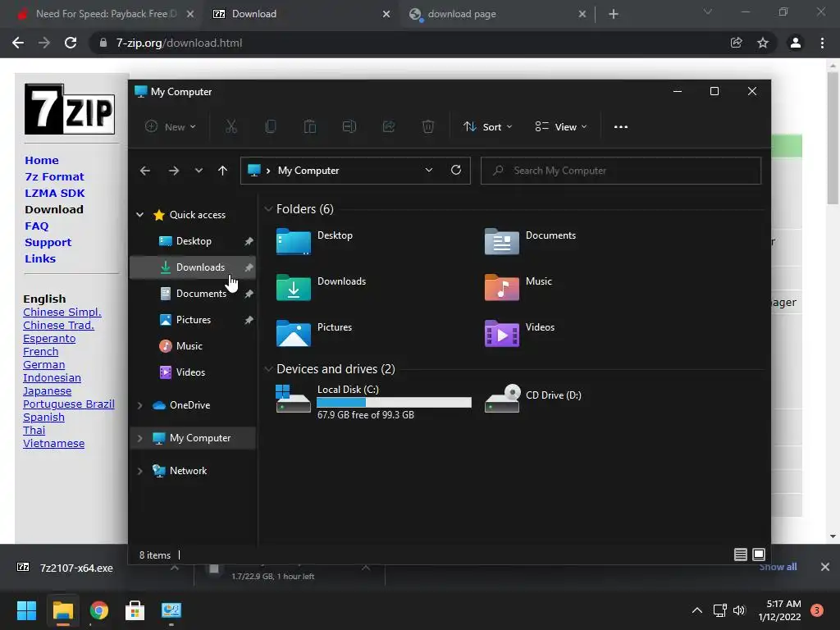840x630 pixels.
Task: Open Microsoft Store from the taskbar
Action: click(x=135, y=610)
